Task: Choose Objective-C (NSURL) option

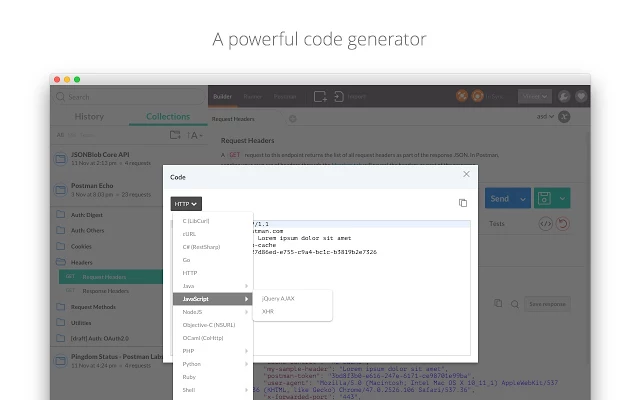Action: click(x=207, y=325)
